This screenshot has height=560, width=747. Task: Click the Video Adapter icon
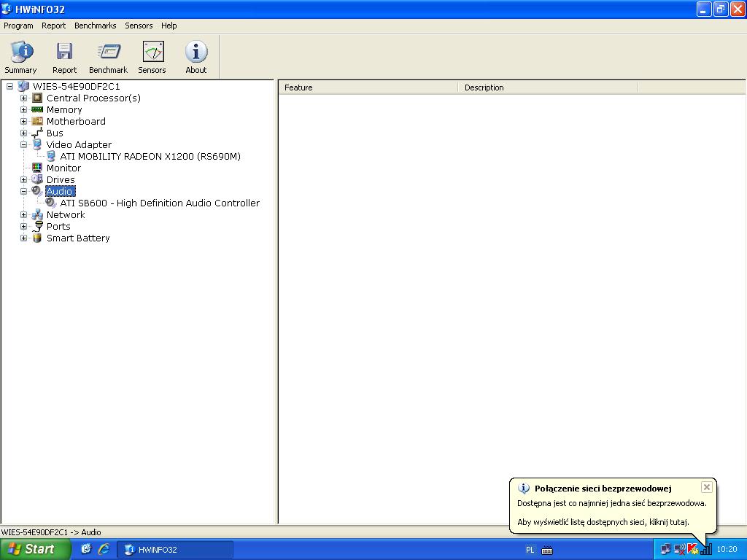37,145
